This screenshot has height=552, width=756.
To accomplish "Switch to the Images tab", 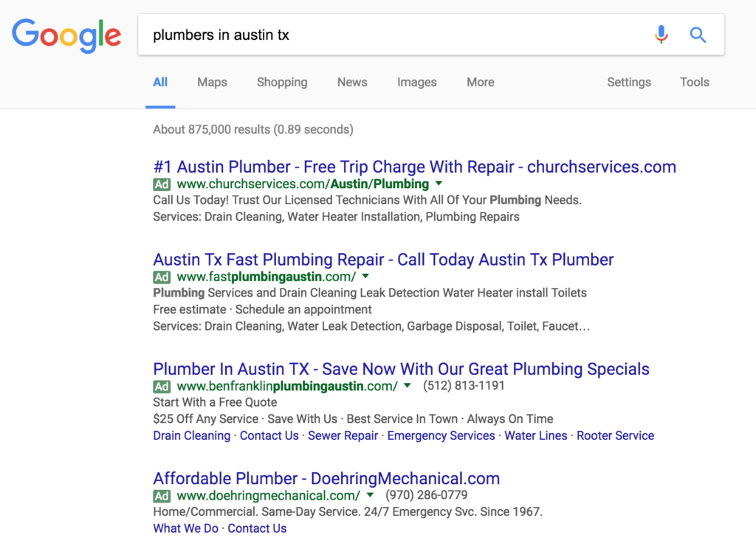I will tap(417, 83).
